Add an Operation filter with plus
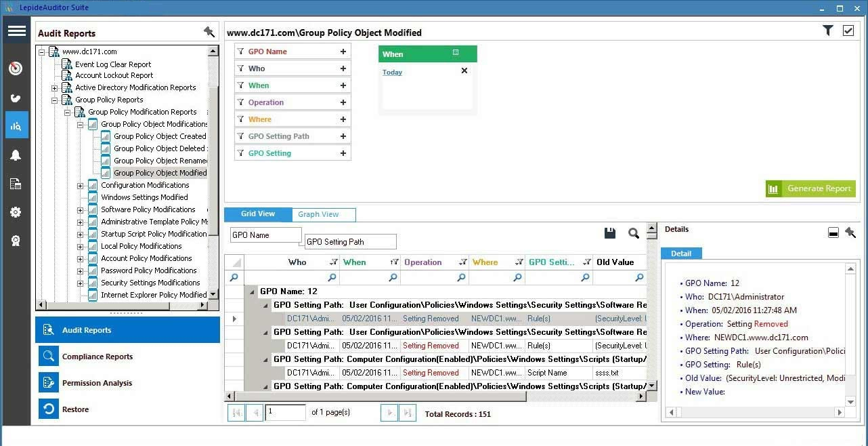Screen dimensions: 868x446 (x=343, y=102)
